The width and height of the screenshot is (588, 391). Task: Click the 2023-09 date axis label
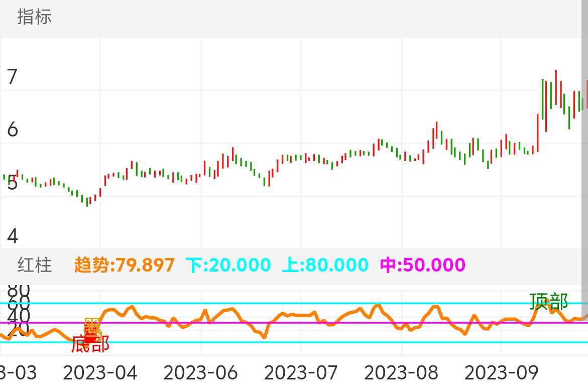pyautogui.click(x=501, y=373)
